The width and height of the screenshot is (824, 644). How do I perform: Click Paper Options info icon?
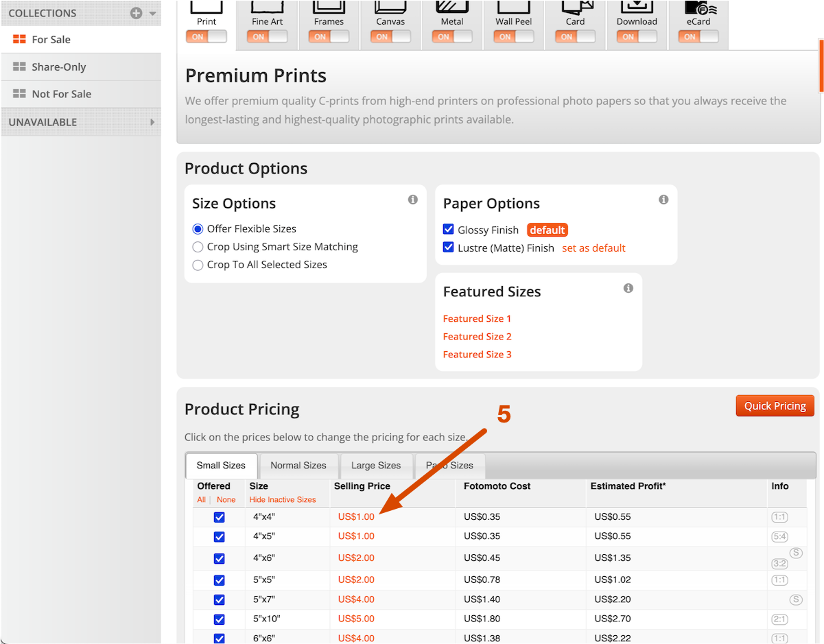click(663, 200)
